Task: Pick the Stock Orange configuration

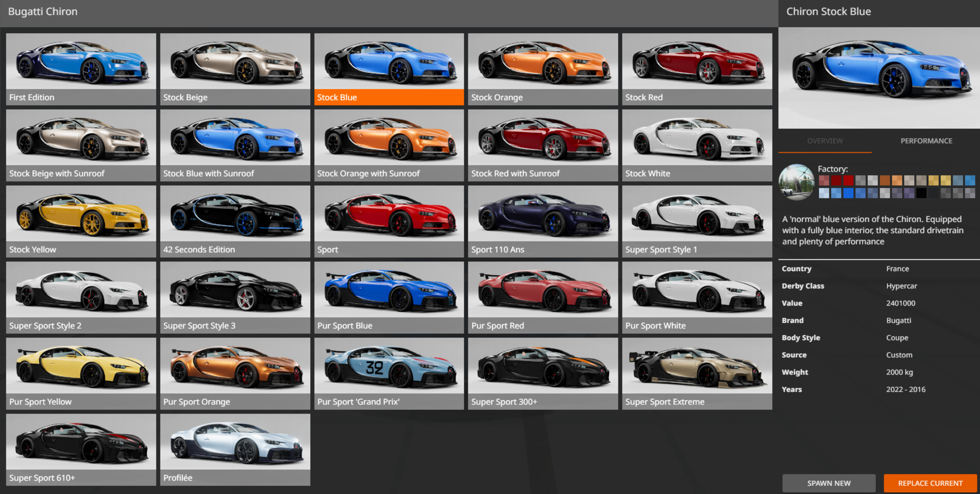Action: point(543,68)
